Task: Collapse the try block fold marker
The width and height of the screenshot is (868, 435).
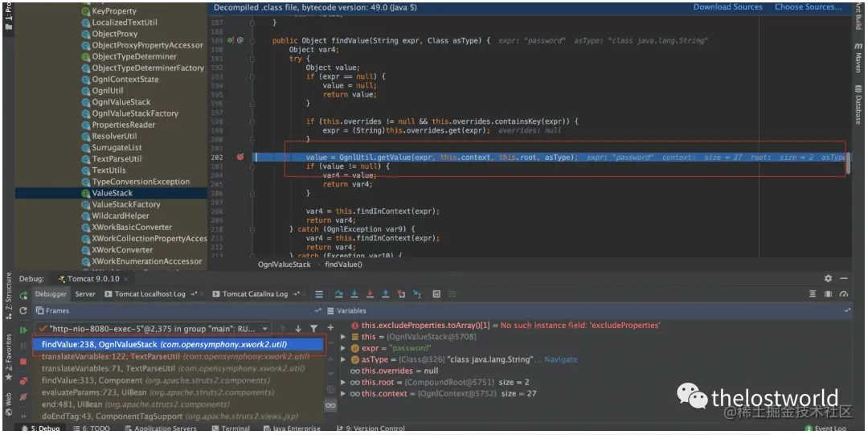Action: (x=252, y=59)
